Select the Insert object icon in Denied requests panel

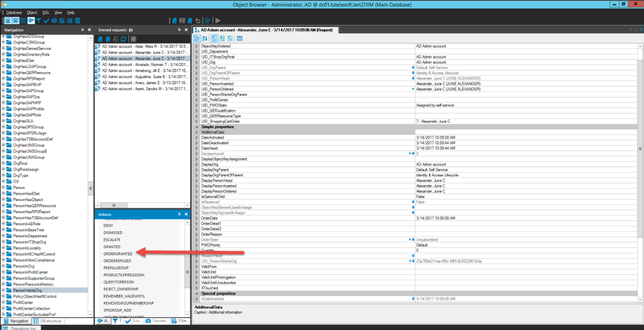(100, 39)
